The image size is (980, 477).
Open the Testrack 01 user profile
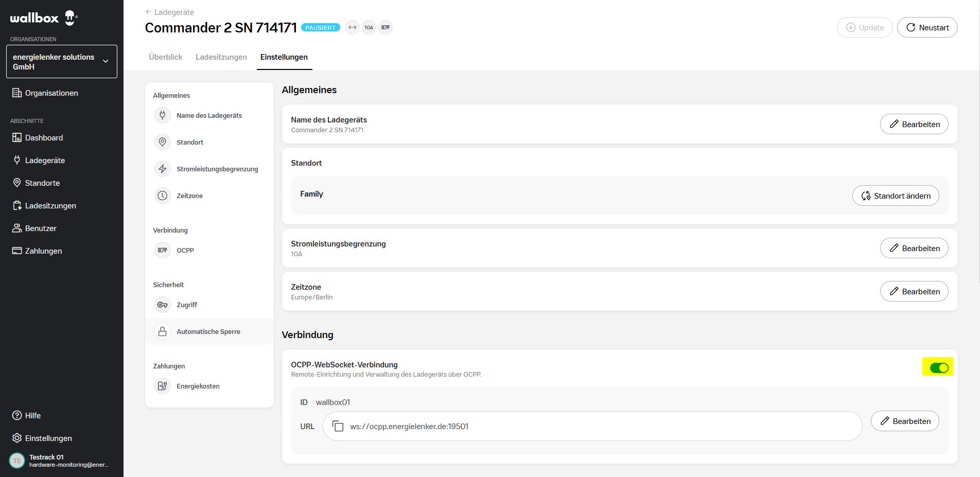click(59, 461)
